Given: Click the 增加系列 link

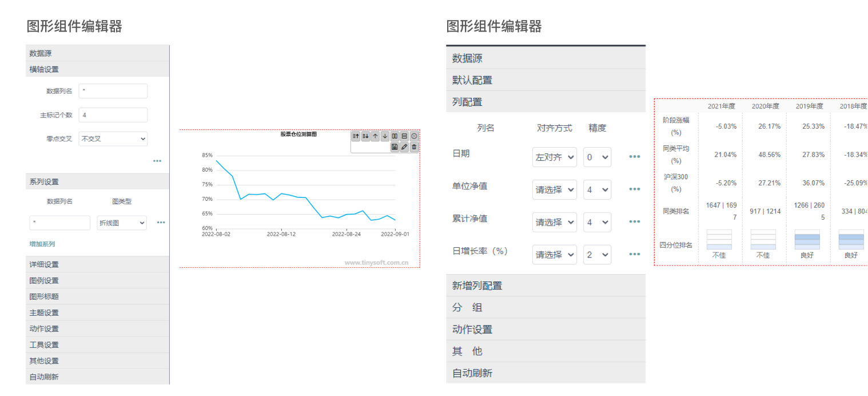Looking at the screenshot, I should (42, 244).
